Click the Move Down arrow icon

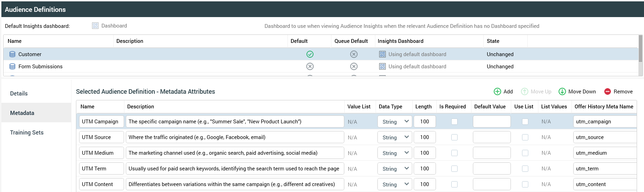tap(562, 92)
